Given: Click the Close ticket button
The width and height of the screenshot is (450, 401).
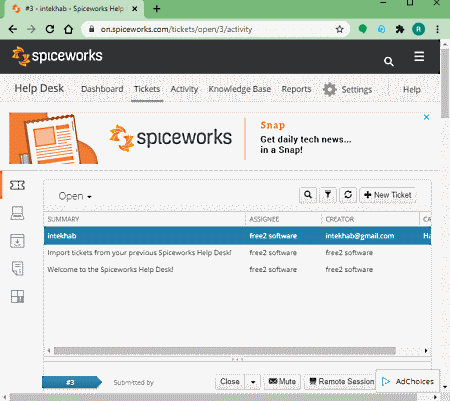Looking at the screenshot, I should point(230,382).
